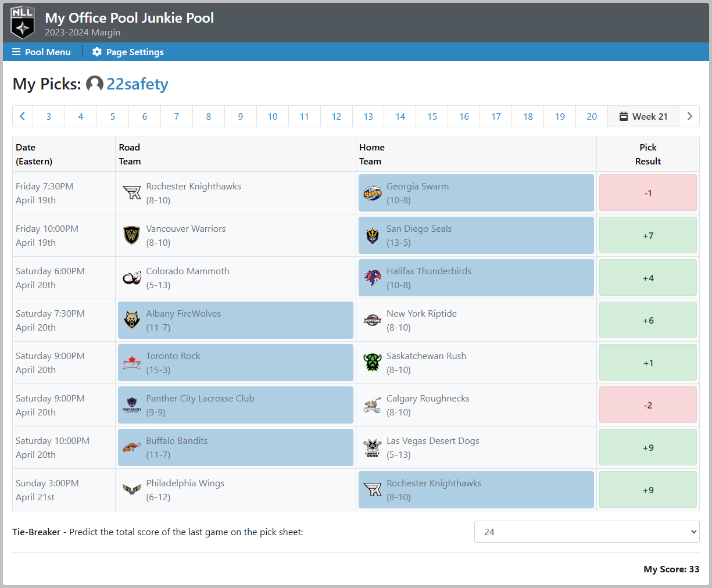Click the Saskatchewan Rush team name

tap(426, 356)
